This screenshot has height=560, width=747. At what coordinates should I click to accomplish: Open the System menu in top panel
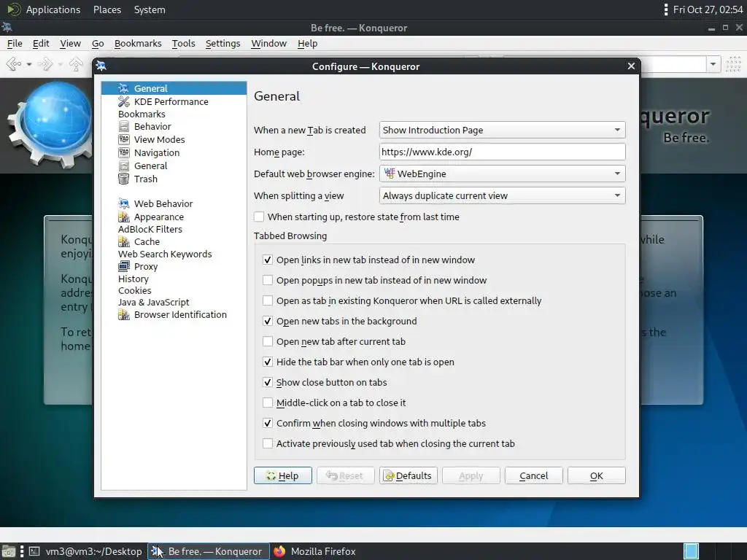tap(150, 9)
